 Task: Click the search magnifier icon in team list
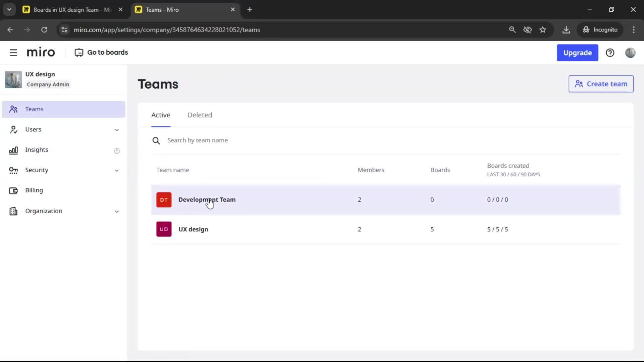click(156, 140)
